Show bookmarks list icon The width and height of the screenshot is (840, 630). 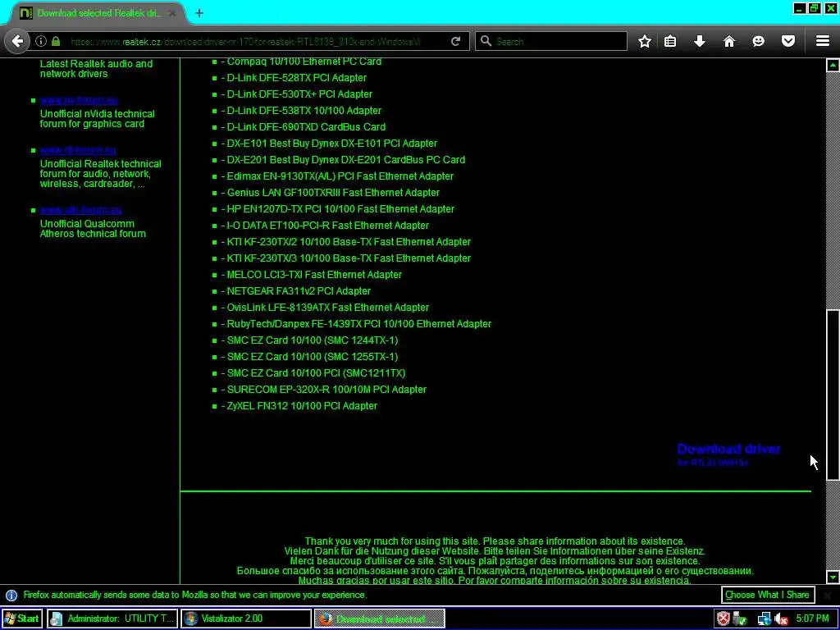pyautogui.click(x=670, y=41)
